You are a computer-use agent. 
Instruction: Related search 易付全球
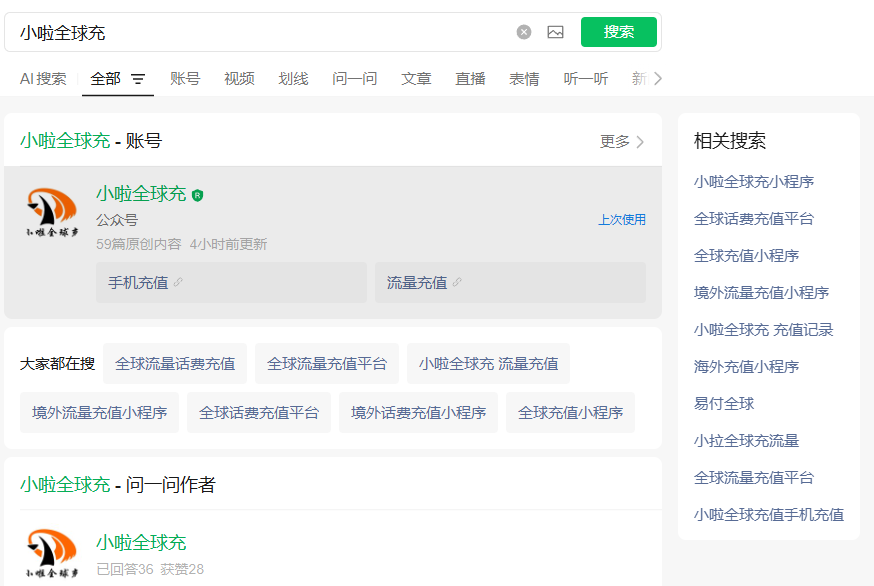click(x=724, y=404)
